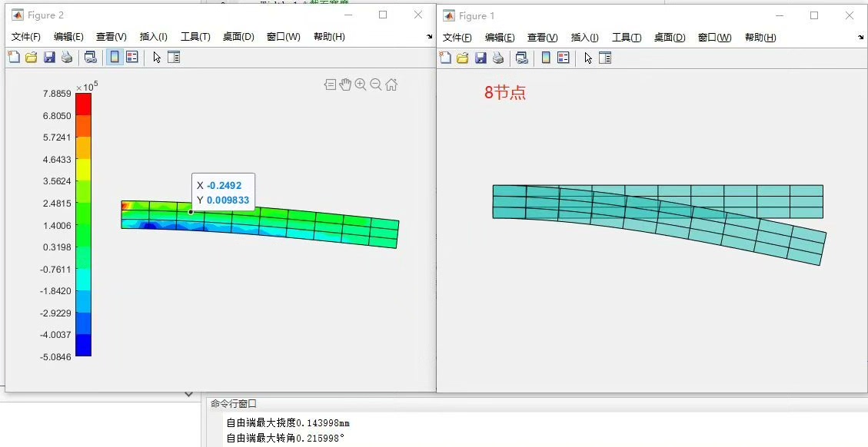
Task: Click colorbar tick label 7.8859
Action: (57, 94)
